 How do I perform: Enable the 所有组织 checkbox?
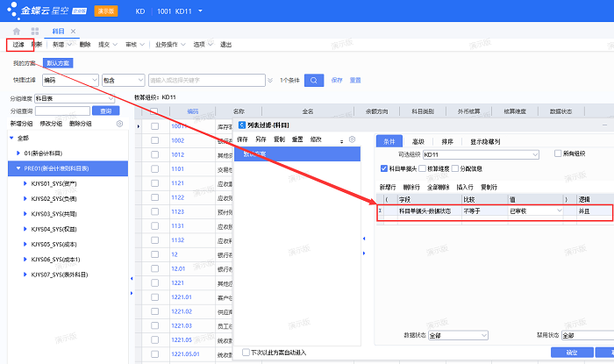557,153
